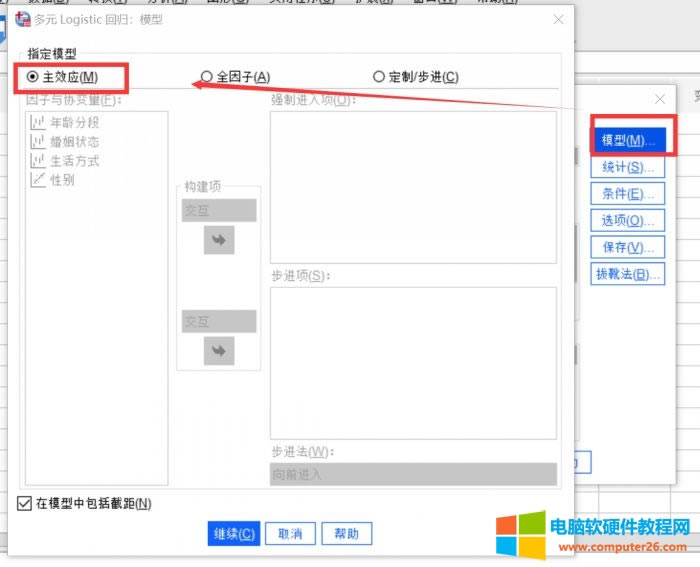Close the 多元 Logistic 回归: 模型 dialog

pos(558,20)
